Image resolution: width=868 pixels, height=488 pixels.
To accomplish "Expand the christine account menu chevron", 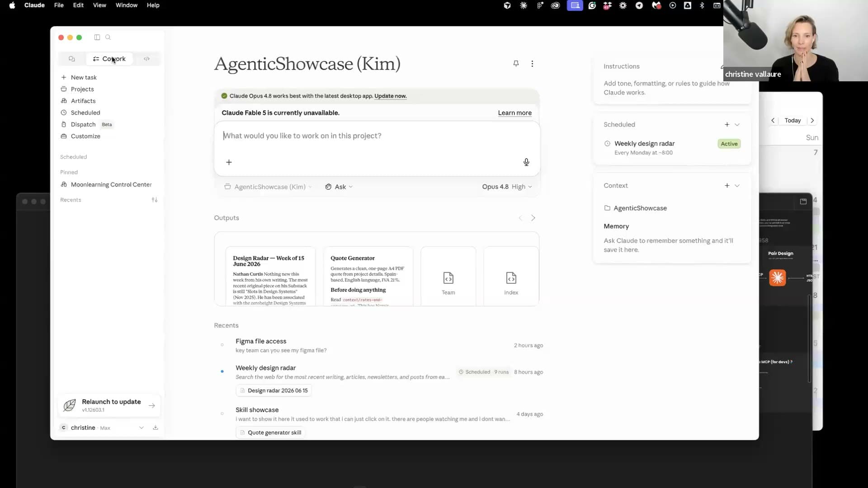I will click(x=142, y=427).
